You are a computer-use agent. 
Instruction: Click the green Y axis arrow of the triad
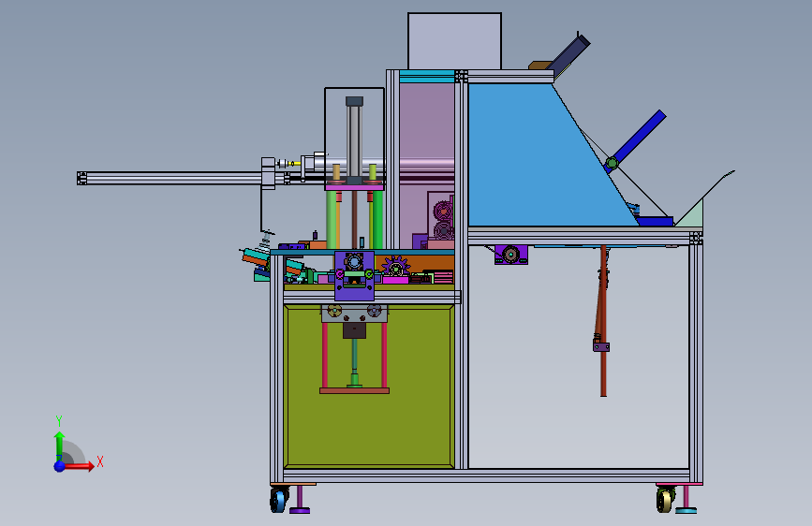(x=59, y=446)
